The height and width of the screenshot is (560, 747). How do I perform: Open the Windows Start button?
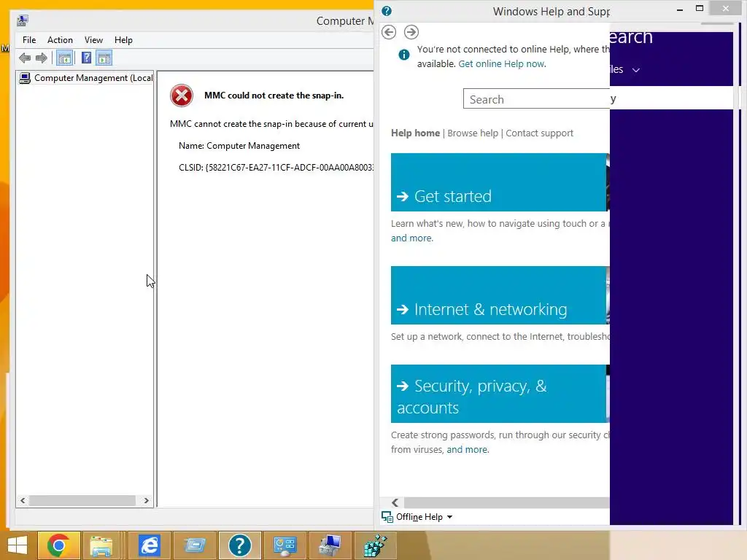(x=18, y=545)
